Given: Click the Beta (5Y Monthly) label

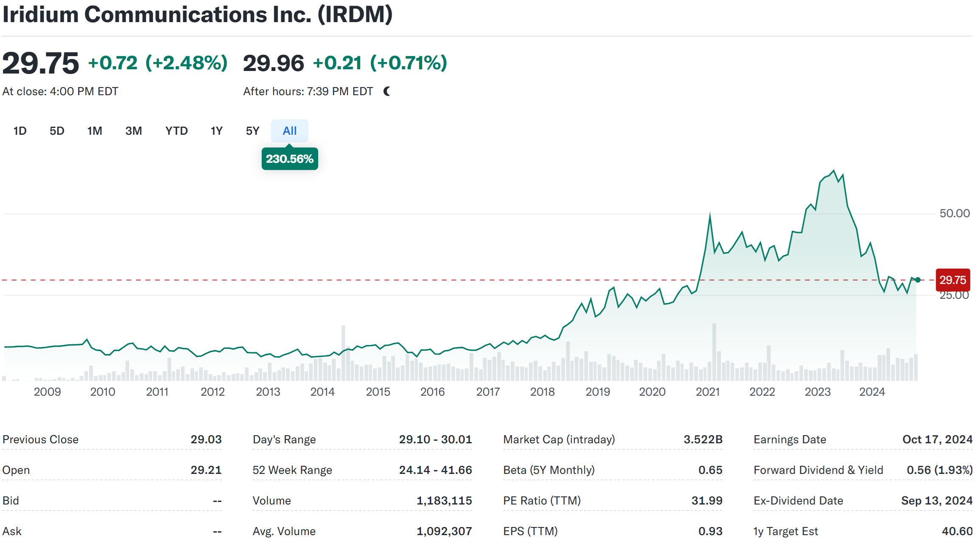Looking at the screenshot, I should 549,470.
